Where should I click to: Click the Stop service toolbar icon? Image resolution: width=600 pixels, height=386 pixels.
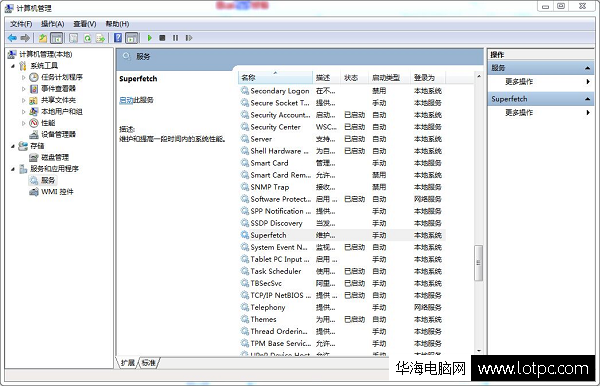(x=162, y=38)
